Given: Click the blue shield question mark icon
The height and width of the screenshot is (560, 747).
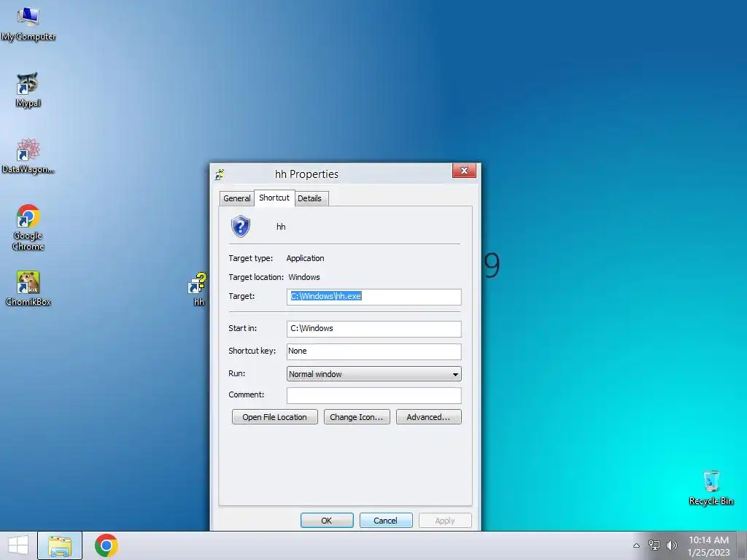Looking at the screenshot, I should [241, 226].
